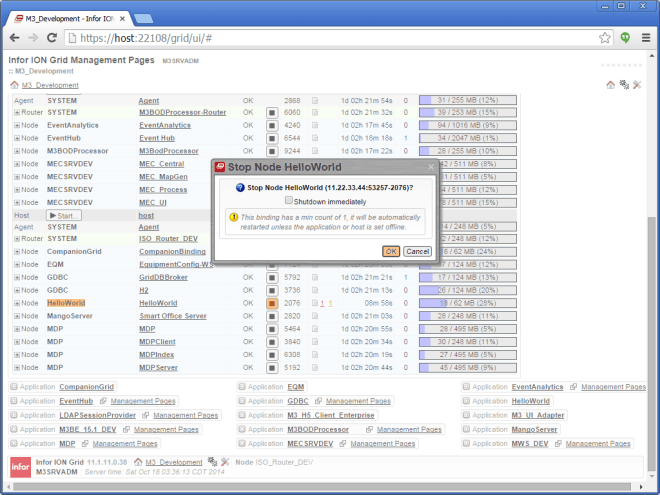Click the stop icon for EventAnalytics node
The image size is (660, 495).
tap(271, 126)
